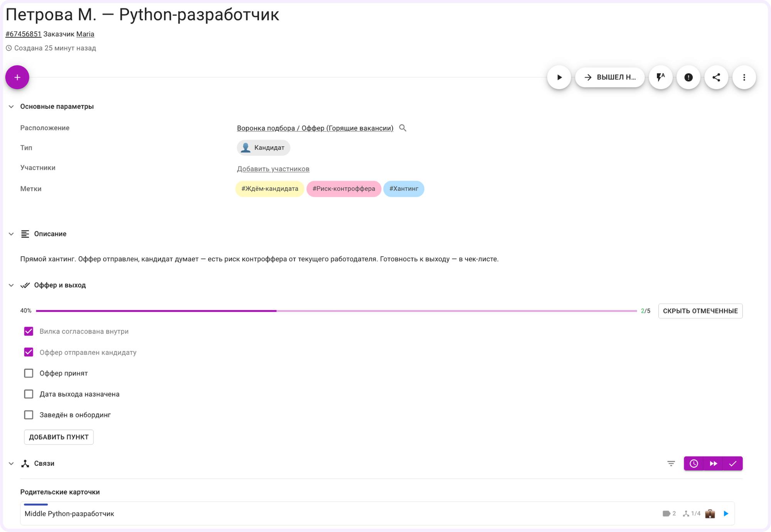Open the three-dot more options menu
This screenshot has width=771, height=532.
point(744,77)
